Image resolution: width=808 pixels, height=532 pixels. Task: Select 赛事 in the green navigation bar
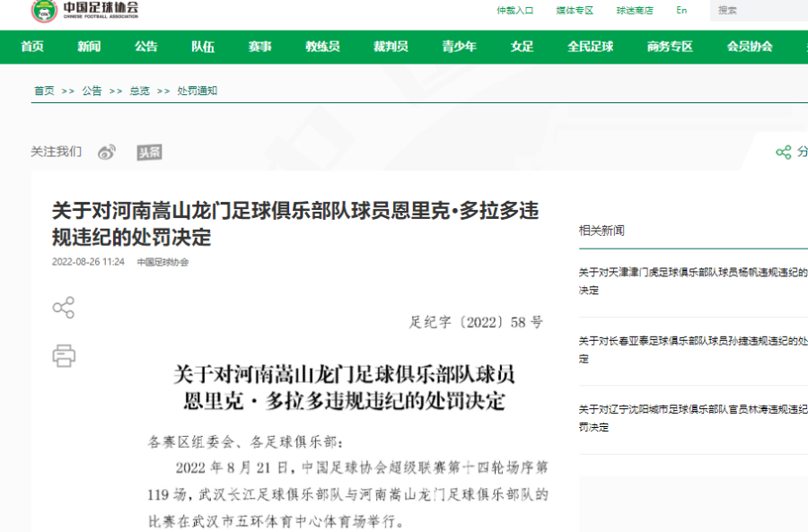(x=260, y=47)
